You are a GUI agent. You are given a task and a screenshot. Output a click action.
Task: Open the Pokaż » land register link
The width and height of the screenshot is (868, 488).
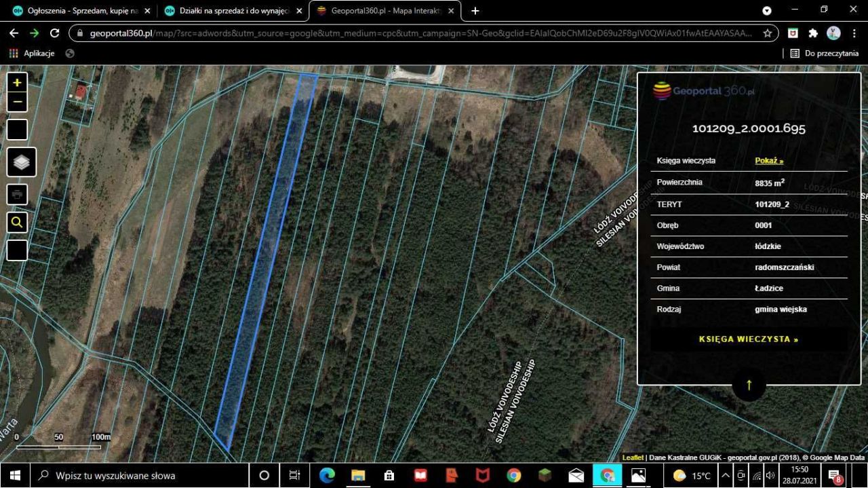tap(769, 161)
